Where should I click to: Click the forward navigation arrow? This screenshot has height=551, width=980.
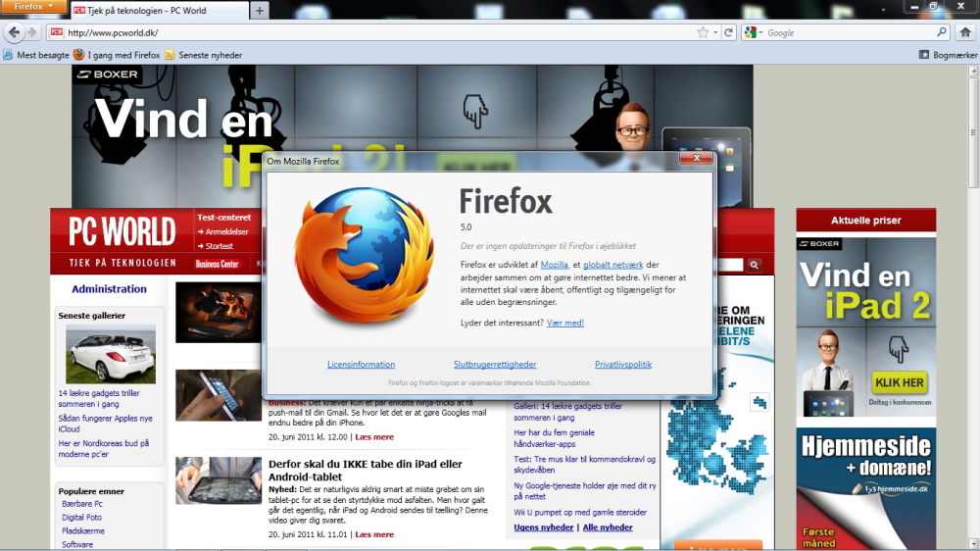(32, 32)
